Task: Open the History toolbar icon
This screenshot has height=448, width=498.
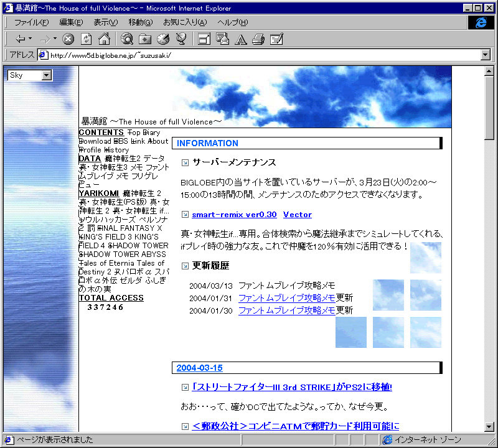Action: point(163,39)
